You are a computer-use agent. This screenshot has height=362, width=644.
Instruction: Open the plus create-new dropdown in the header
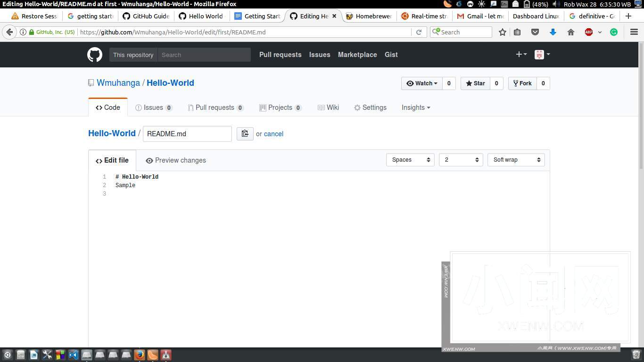[x=521, y=54]
